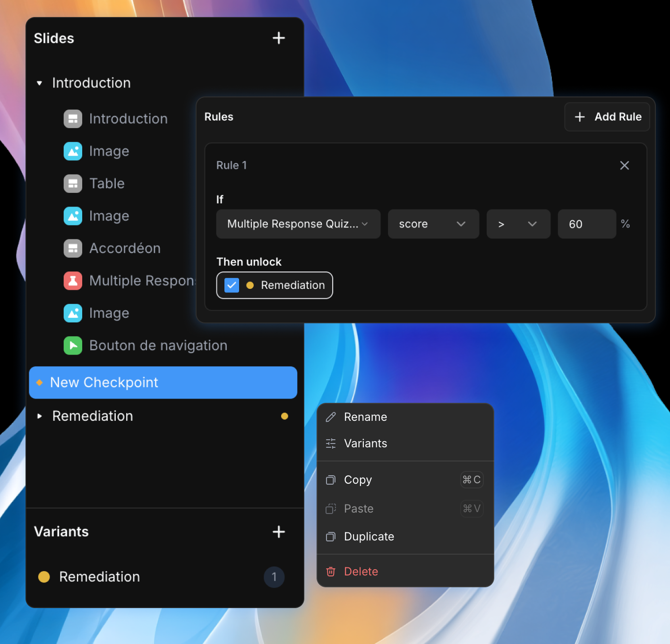
Task: Open the greater-than operator dropdown
Action: [518, 224]
